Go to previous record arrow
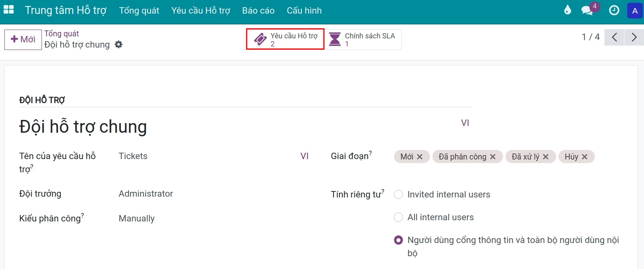644x269 pixels. pyautogui.click(x=614, y=37)
